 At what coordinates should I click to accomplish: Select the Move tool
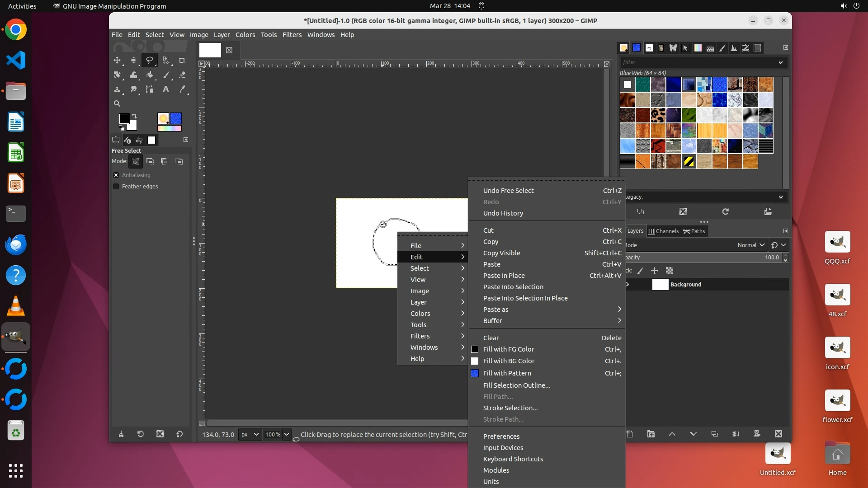tap(117, 60)
